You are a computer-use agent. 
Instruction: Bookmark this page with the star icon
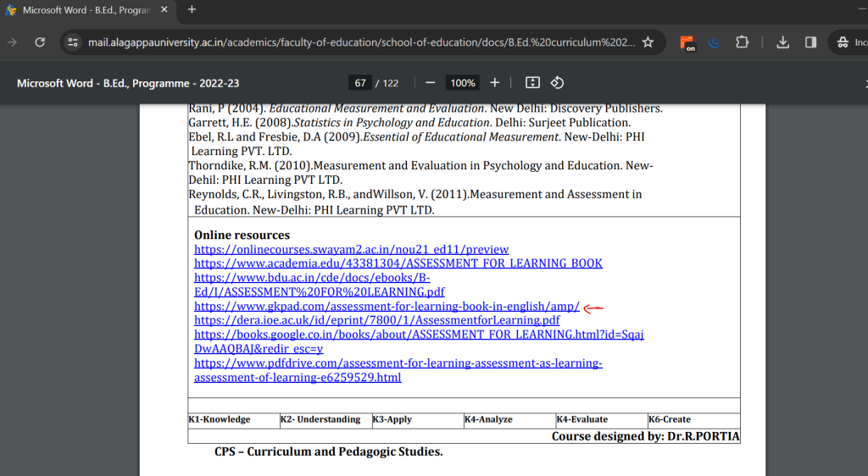[648, 42]
